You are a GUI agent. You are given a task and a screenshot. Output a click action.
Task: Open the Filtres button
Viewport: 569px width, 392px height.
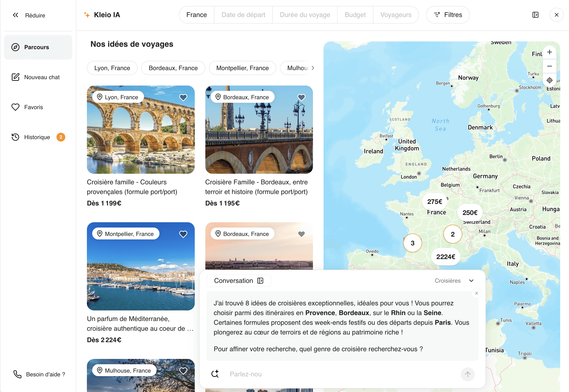pyautogui.click(x=448, y=15)
